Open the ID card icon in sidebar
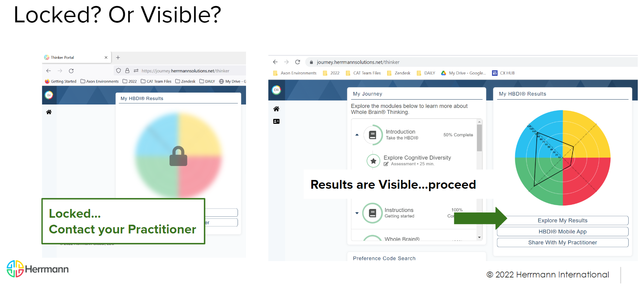 coord(276,121)
